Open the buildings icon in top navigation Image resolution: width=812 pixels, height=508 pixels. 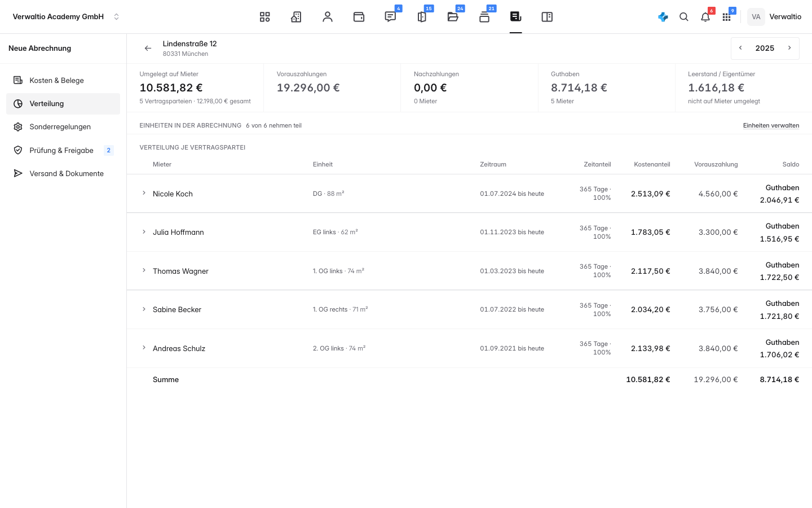click(296, 17)
